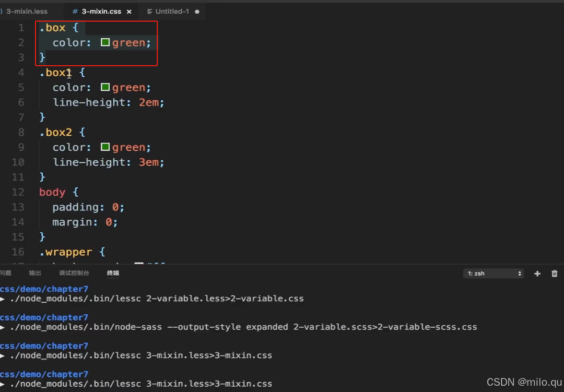Click the lessc 2-variable.less terminal command
564x392 pixels.
[157, 298]
